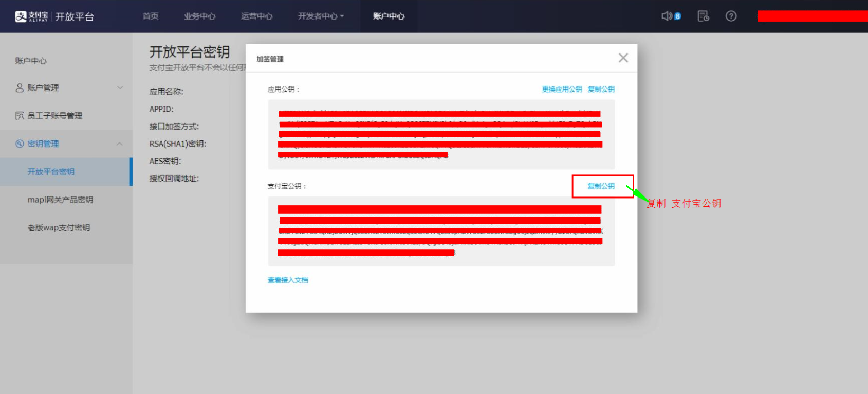Click the 应用公钥： label in dialog
868x394 pixels.
point(284,89)
